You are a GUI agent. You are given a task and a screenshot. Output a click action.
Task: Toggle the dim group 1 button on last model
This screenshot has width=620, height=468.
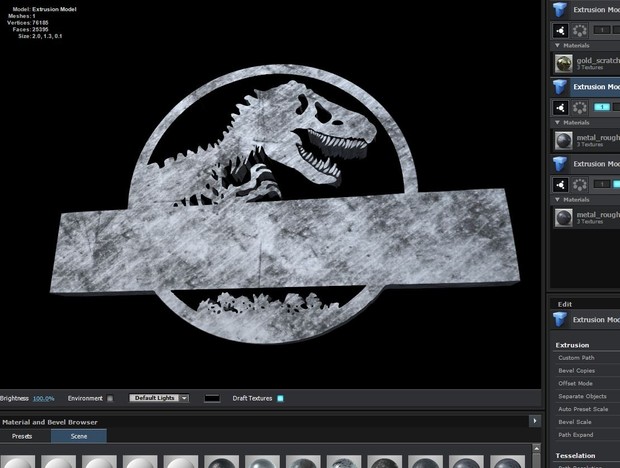coord(602,184)
